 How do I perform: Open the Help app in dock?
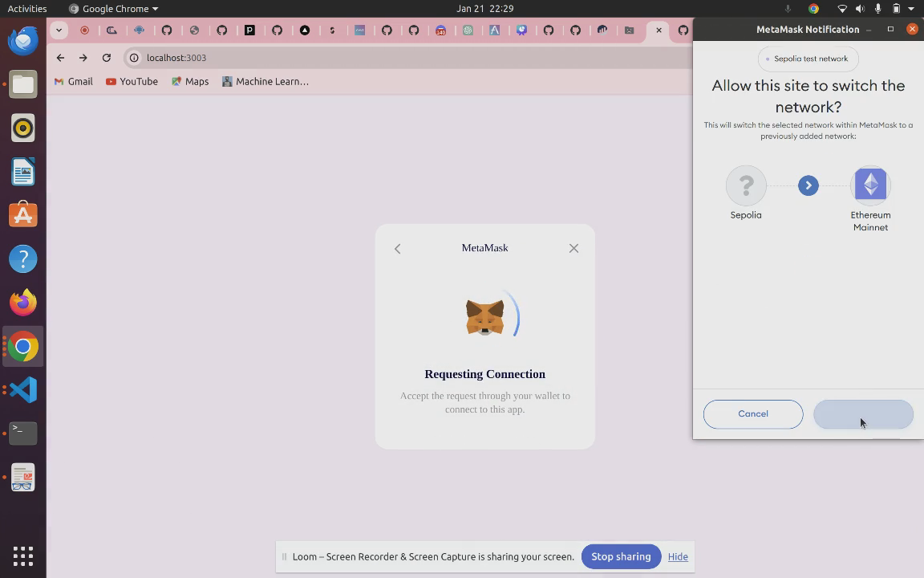coord(23,259)
